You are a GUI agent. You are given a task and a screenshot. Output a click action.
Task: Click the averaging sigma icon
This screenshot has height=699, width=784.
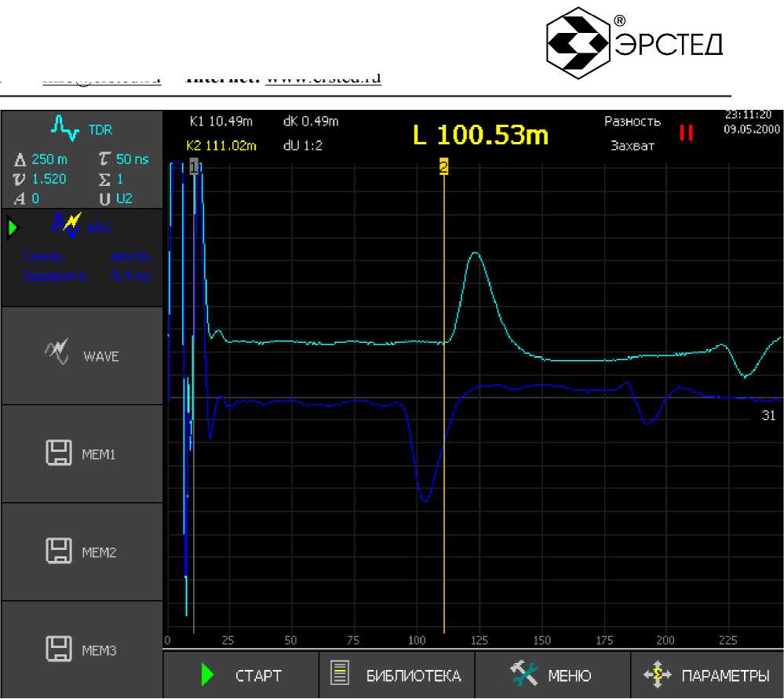point(104,179)
